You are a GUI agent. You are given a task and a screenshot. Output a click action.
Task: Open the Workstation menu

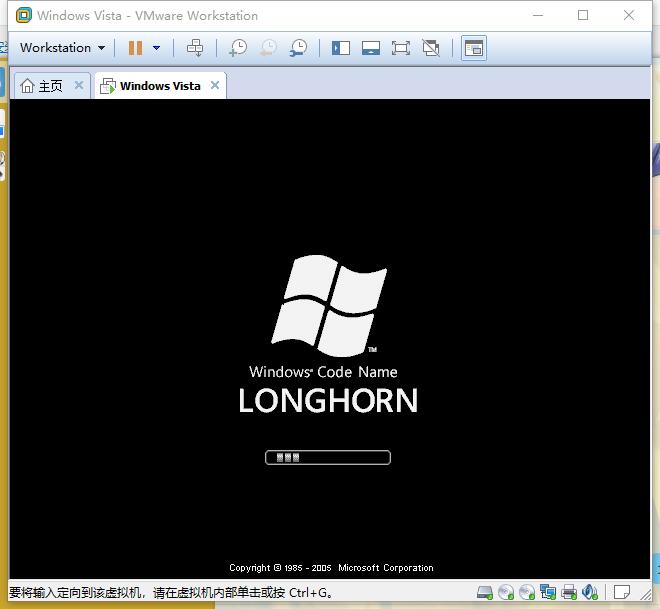pos(63,48)
